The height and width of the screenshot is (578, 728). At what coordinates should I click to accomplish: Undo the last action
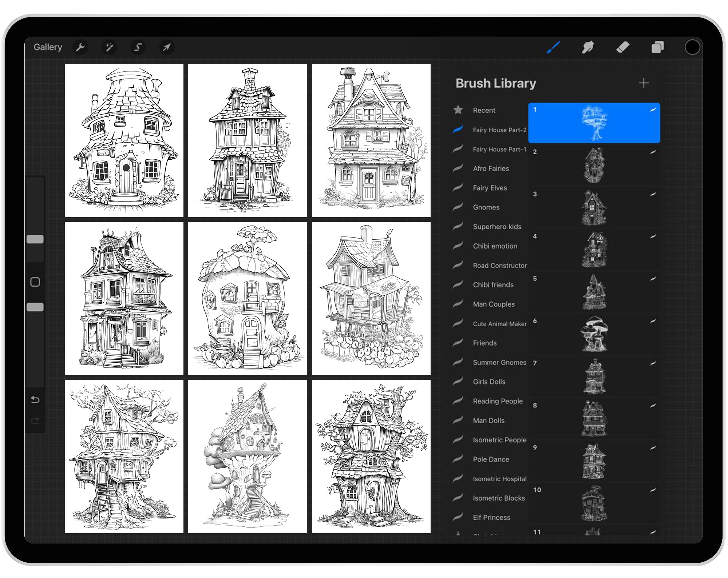click(x=35, y=399)
